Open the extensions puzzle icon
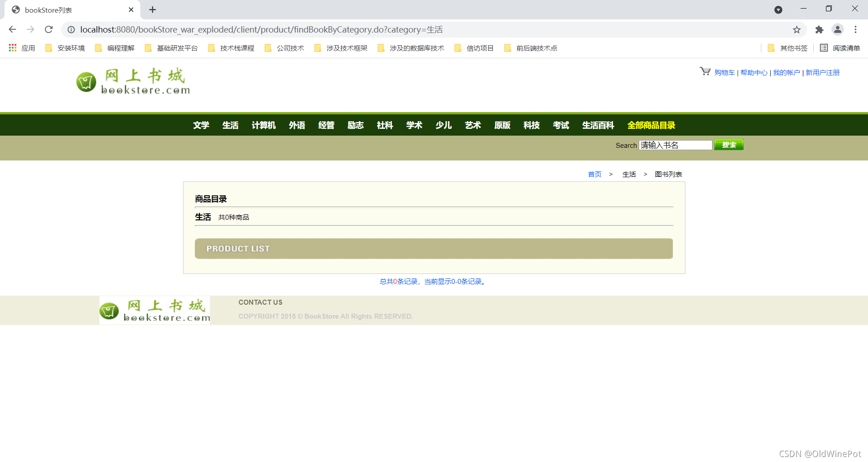Screen dimensions: 868x462 819,29
